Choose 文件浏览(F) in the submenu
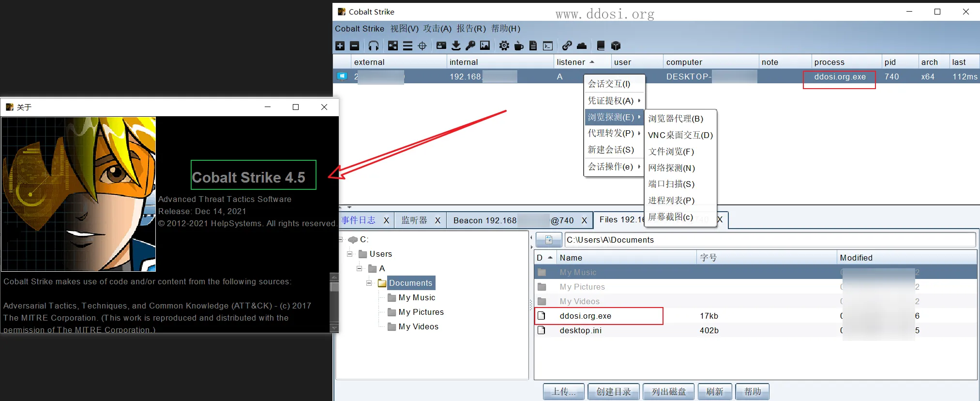This screenshot has width=980, height=401. point(680,152)
